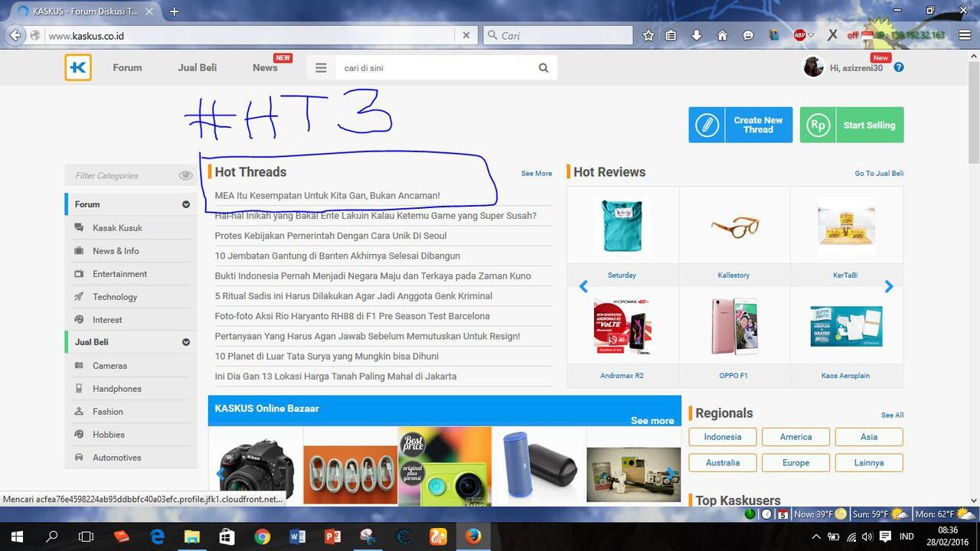
Task: Open the Nikon camera bazaar thumbnail
Action: coord(256,468)
